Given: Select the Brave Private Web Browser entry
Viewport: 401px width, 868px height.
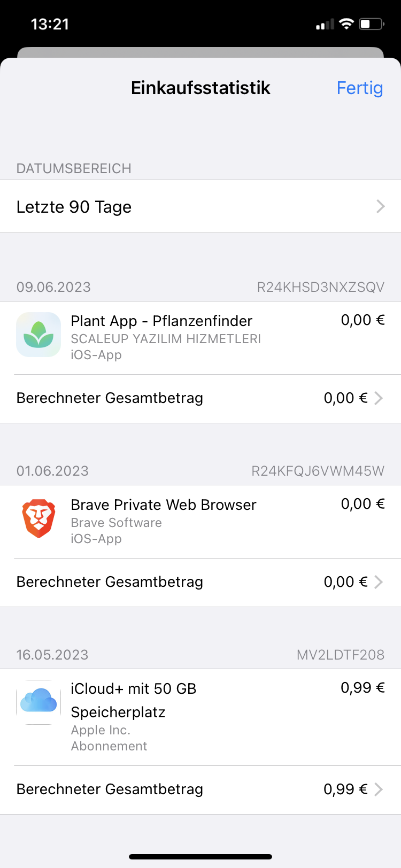Looking at the screenshot, I should [x=164, y=505].
